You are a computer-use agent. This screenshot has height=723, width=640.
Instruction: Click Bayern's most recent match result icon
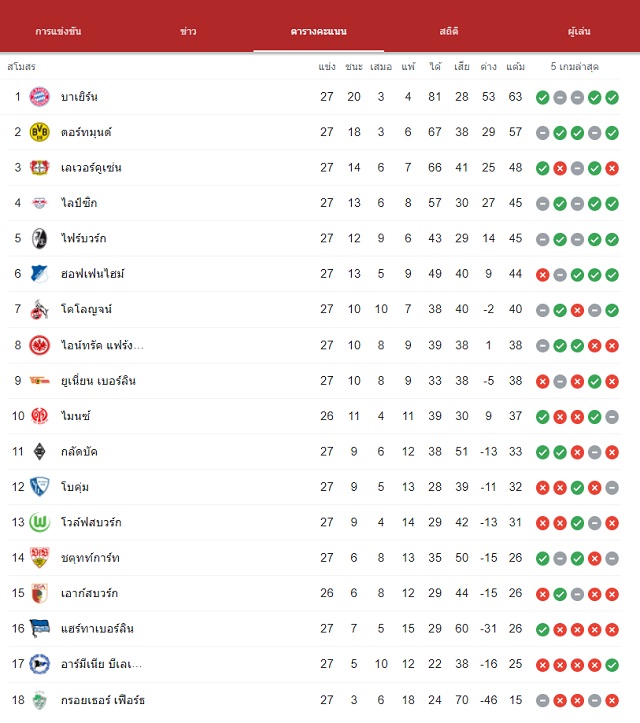click(x=612, y=97)
